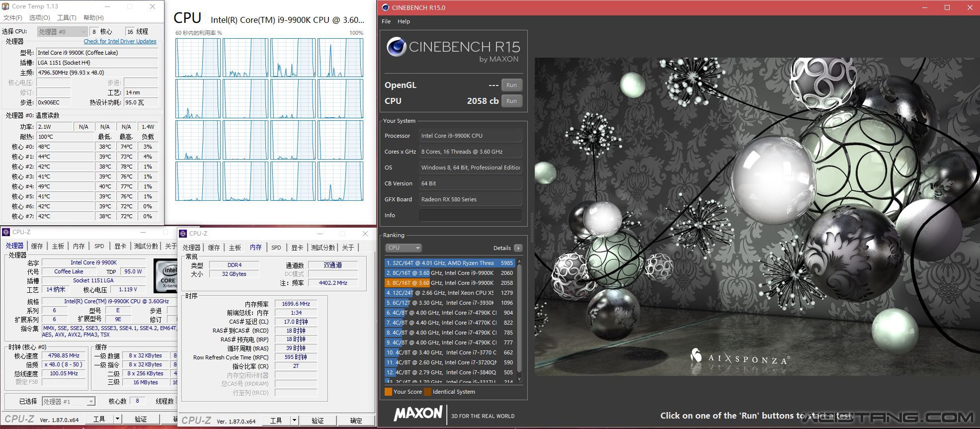The image size is (980, 429).
Task: Open the 内存 tab in left CPU-Z window
Action: [x=79, y=246]
